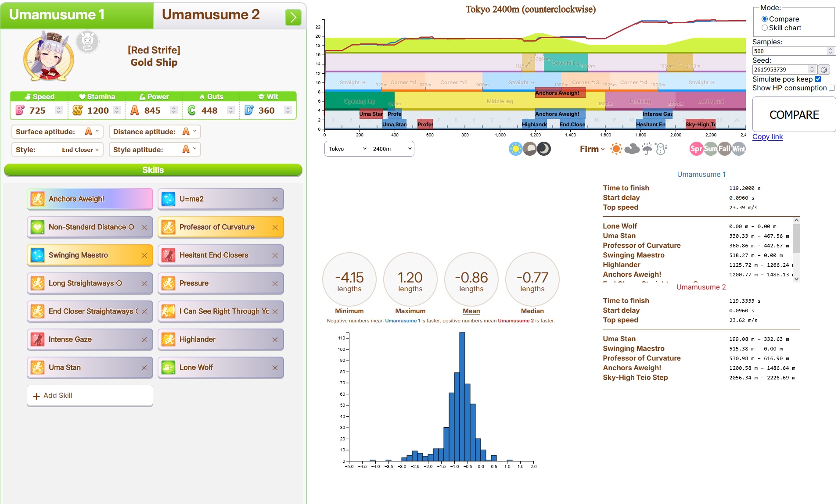Adjust Stamina stat stepper
Viewport: 838px width, 504px height.
pyautogui.click(x=117, y=111)
